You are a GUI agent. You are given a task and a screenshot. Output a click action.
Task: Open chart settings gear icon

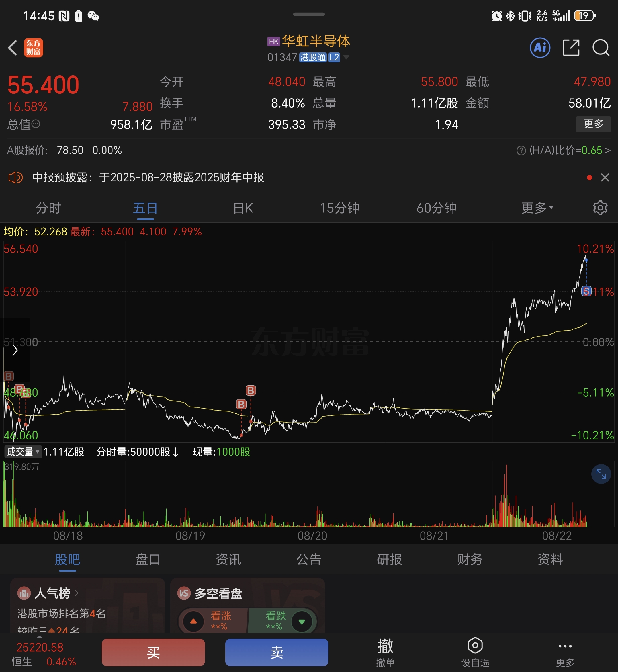pyautogui.click(x=600, y=208)
